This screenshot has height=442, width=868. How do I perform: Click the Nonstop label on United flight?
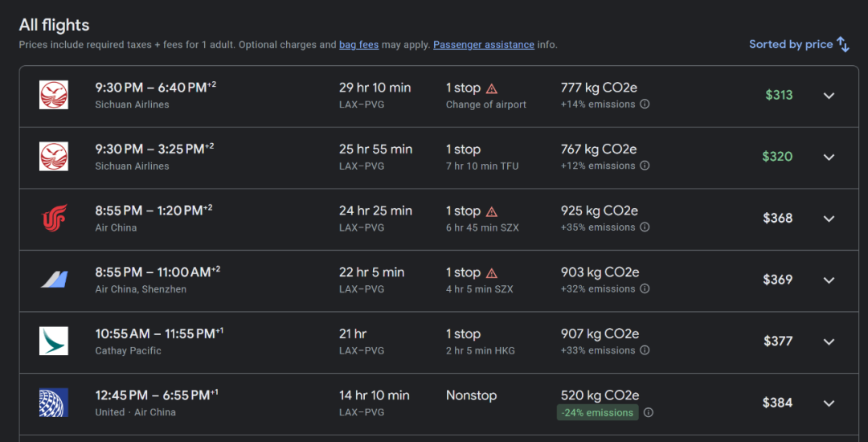tap(471, 395)
